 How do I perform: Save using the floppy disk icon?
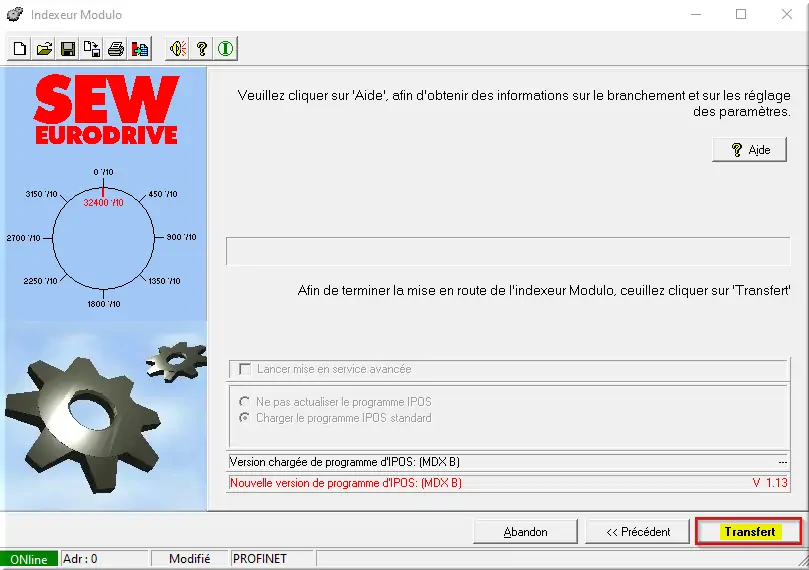pos(68,49)
